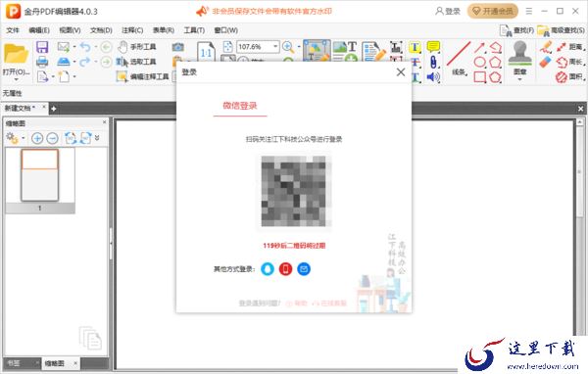The image size is (588, 374).
Task: Set actual size with the 1:1 page icon
Action: coord(206,52)
